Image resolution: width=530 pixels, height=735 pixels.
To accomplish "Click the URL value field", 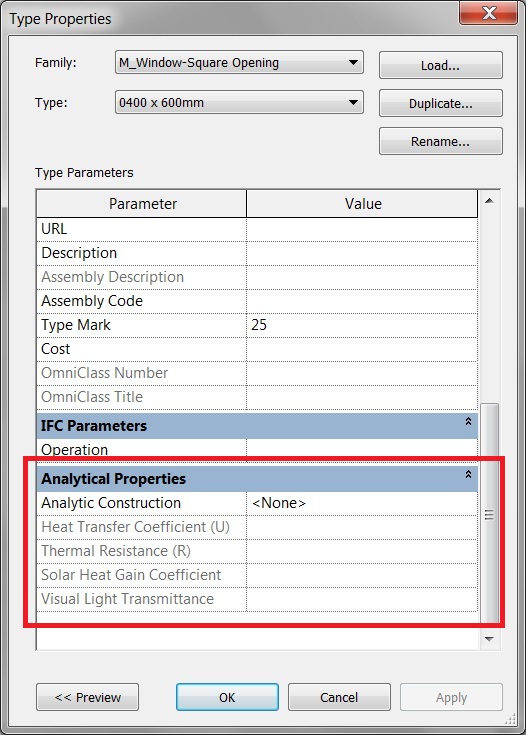I will [x=362, y=229].
